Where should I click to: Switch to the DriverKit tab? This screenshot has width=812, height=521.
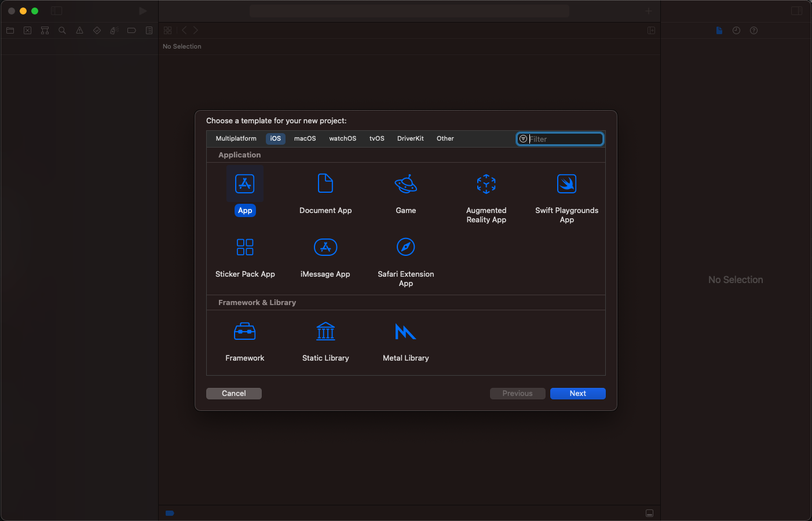point(411,139)
